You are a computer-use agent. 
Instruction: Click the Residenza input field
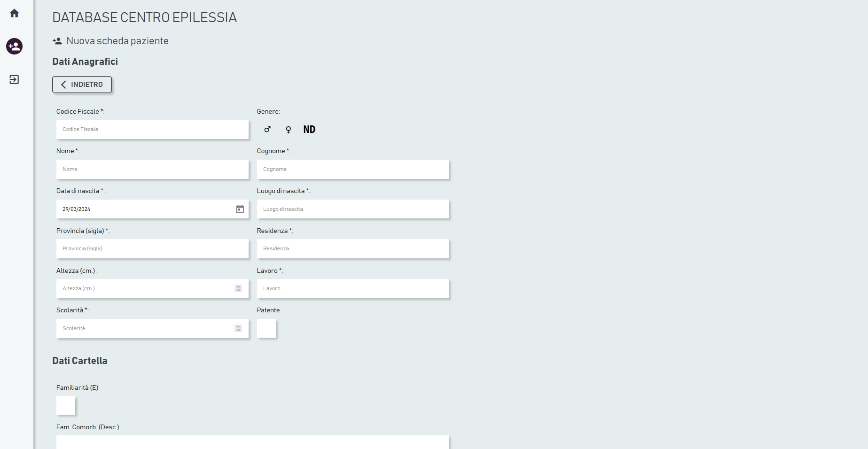[353, 248]
